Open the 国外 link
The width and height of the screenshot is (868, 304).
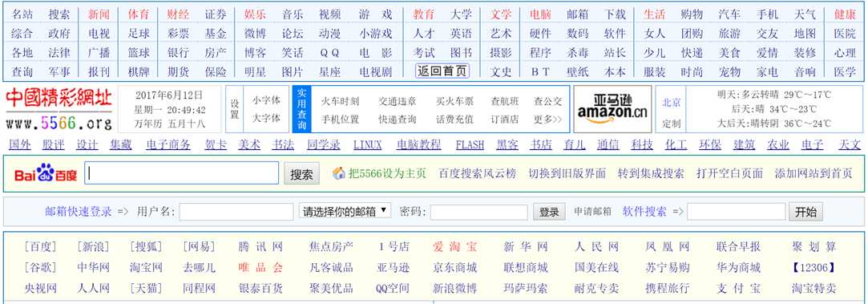[20, 144]
